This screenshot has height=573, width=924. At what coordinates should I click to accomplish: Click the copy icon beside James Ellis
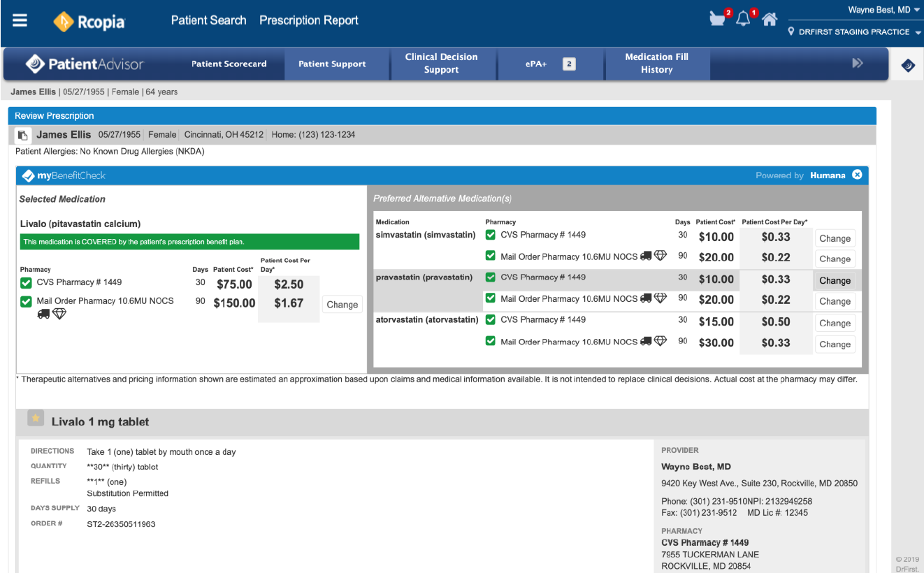click(23, 135)
